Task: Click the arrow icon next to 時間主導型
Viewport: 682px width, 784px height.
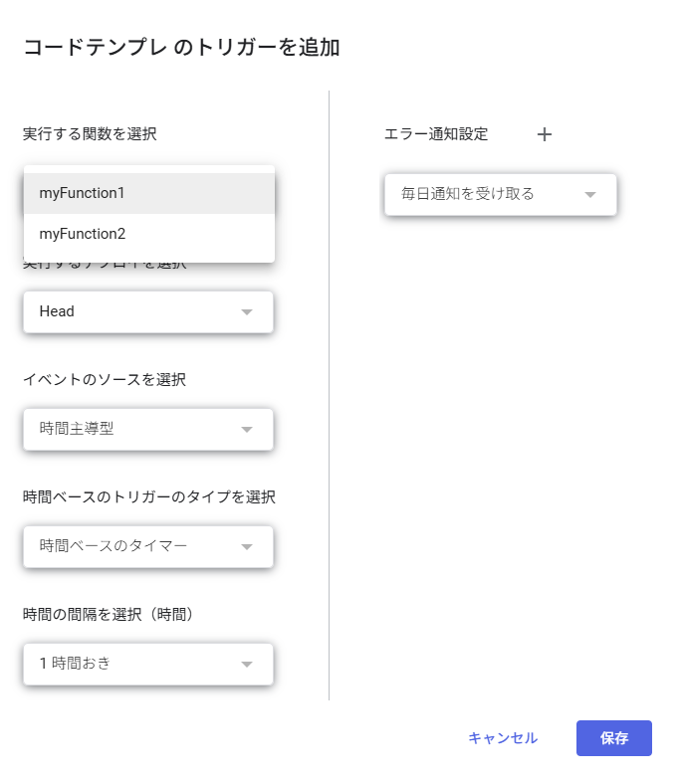Action: coord(248,430)
